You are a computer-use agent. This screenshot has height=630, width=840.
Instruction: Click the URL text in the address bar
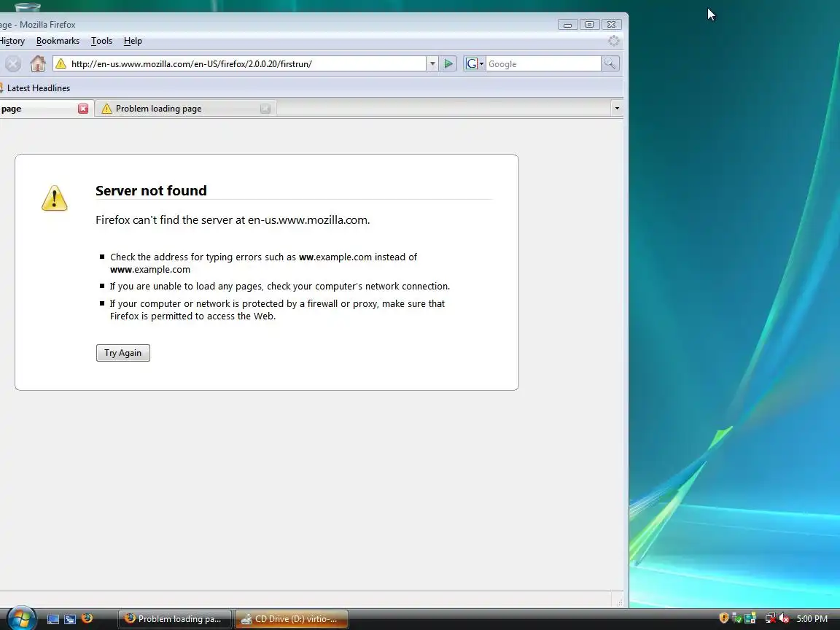click(x=191, y=63)
